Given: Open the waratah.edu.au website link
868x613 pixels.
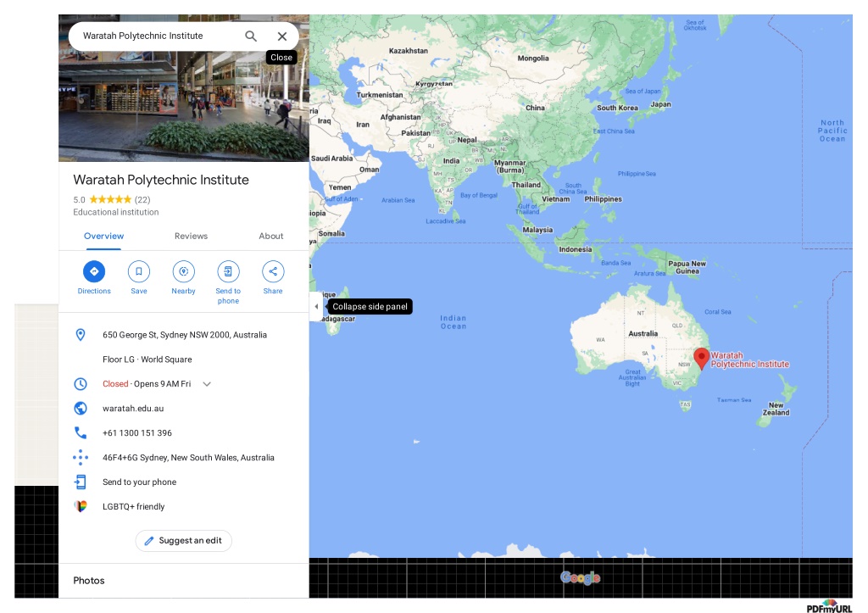Looking at the screenshot, I should coord(133,408).
